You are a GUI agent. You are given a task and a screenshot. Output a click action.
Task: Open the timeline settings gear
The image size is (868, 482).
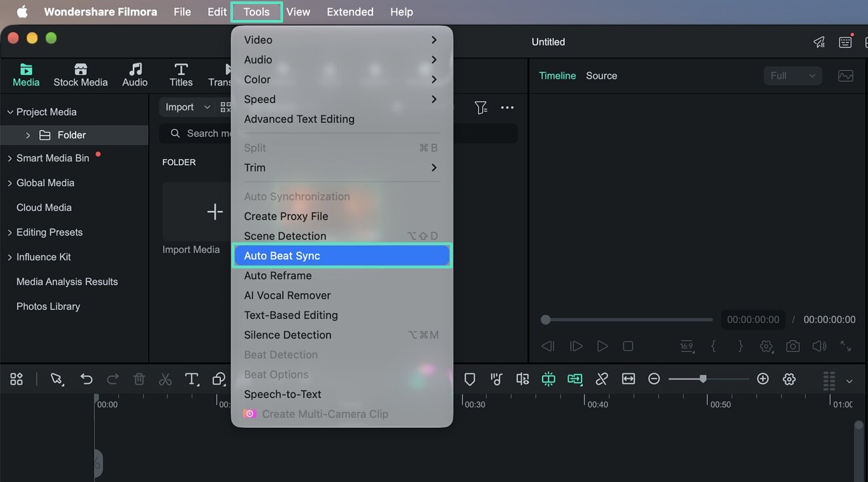(x=789, y=379)
